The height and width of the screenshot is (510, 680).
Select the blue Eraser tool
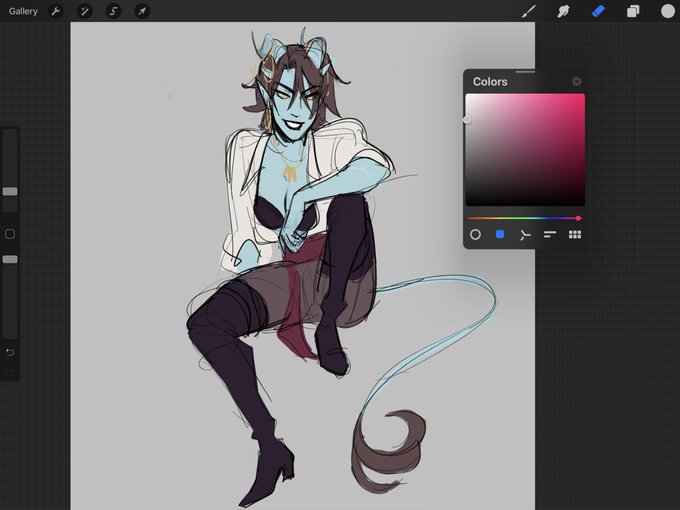pos(598,11)
